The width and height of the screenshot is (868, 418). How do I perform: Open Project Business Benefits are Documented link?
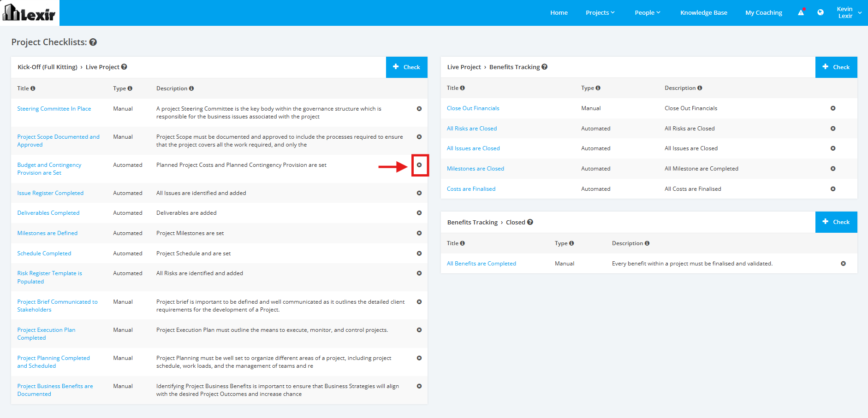point(55,390)
